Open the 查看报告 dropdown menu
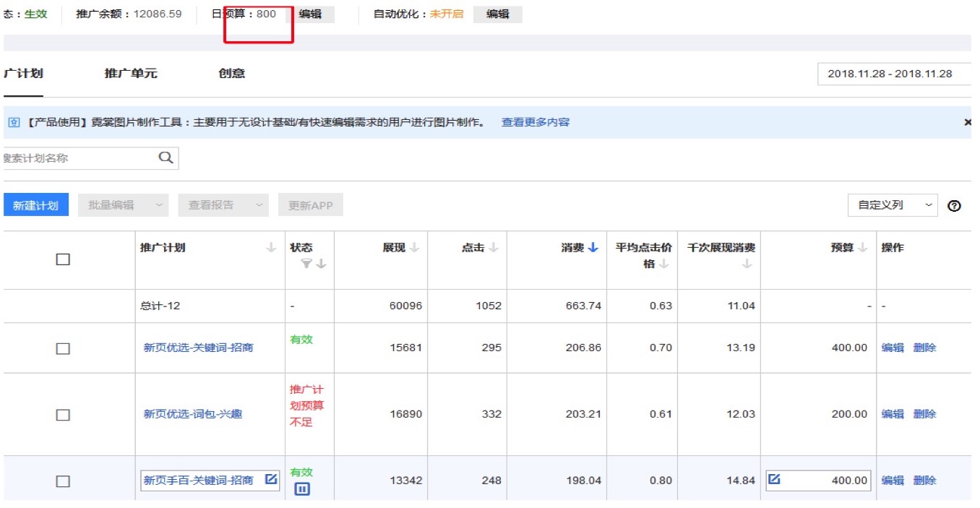980x508 pixels. [223, 205]
